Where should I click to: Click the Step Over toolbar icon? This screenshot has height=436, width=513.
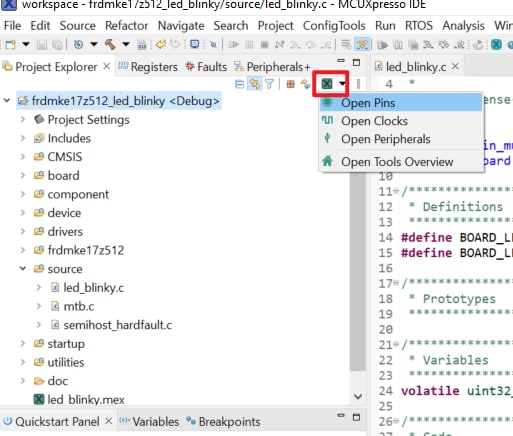[x=310, y=44]
